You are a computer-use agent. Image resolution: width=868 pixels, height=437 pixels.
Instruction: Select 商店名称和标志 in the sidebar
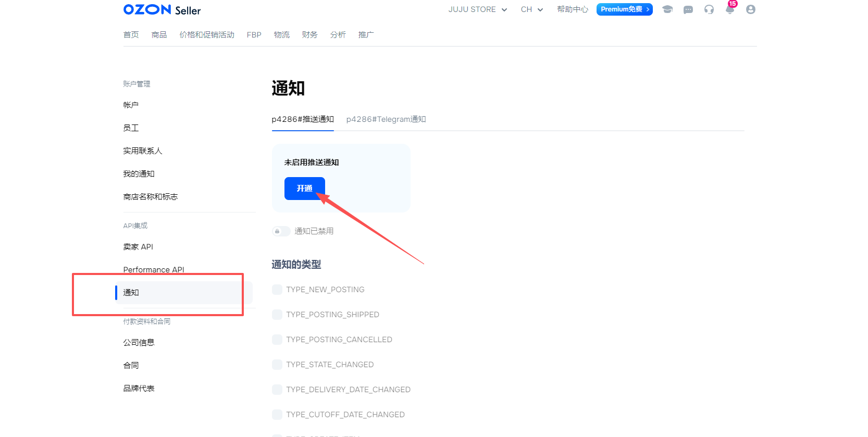(151, 197)
